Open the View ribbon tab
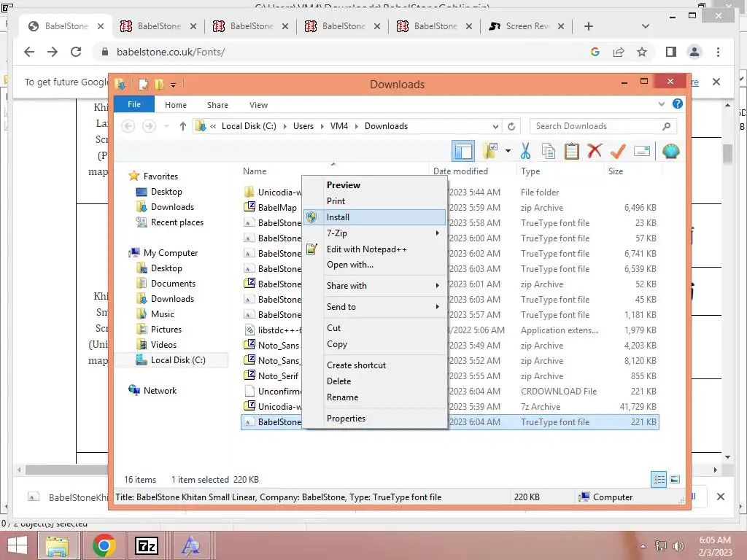Image resolution: width=747 pixels, height=560 pixels. 258,105
